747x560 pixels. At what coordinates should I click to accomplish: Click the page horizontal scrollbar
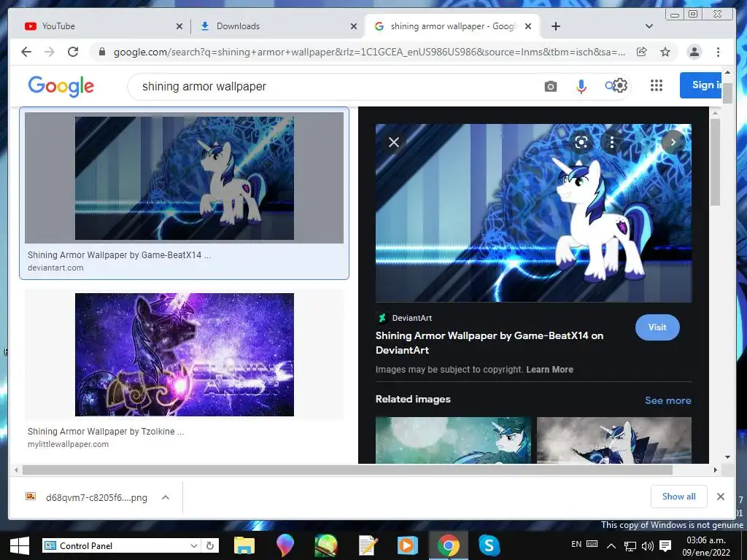click(x=347, y=470)
